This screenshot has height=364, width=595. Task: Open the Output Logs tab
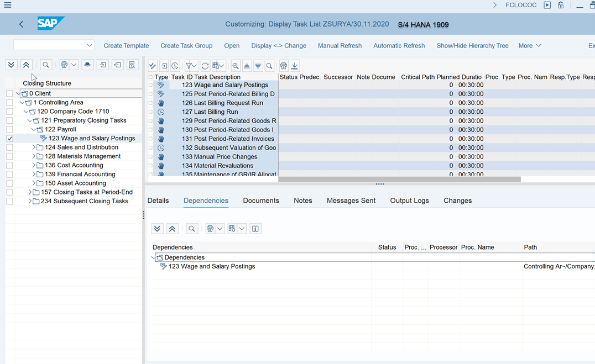[x=409, y=201]
